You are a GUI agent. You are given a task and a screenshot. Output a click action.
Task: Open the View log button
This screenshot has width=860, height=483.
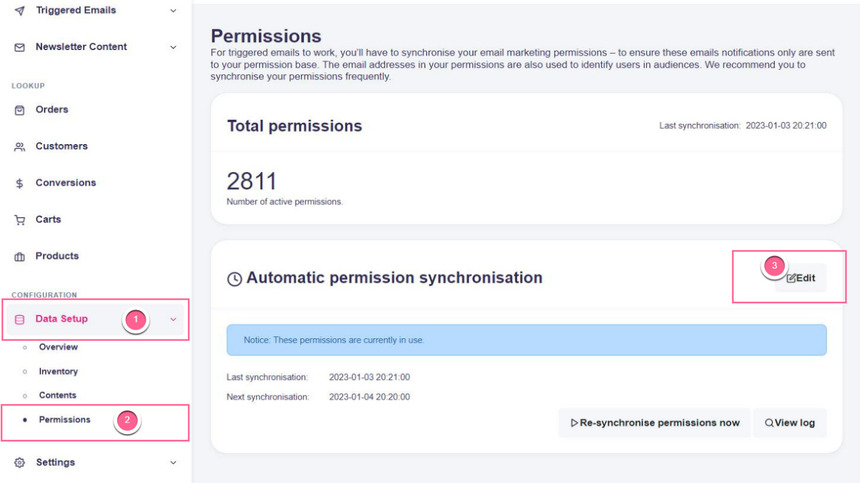[789, 423]
